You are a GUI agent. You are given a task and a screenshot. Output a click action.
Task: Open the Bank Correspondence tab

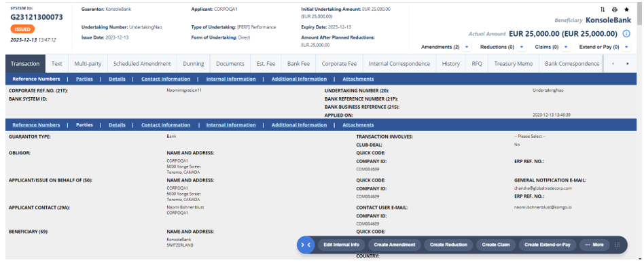(x=572, y=64)
